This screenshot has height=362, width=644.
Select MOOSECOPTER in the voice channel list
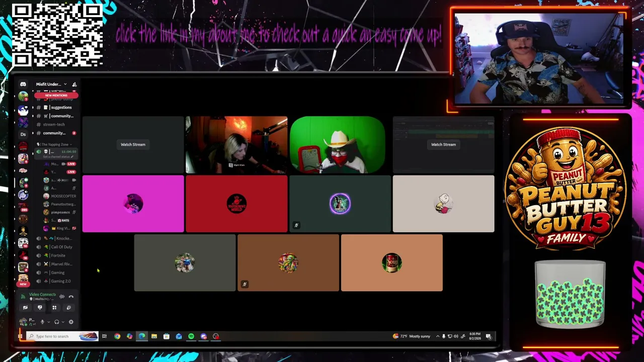click(60, 196)
